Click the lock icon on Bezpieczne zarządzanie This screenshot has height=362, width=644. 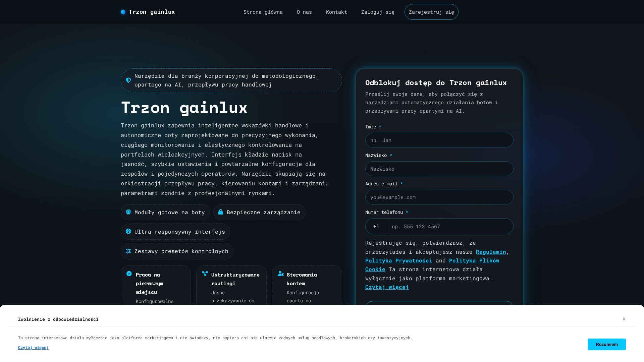[221, 212]
